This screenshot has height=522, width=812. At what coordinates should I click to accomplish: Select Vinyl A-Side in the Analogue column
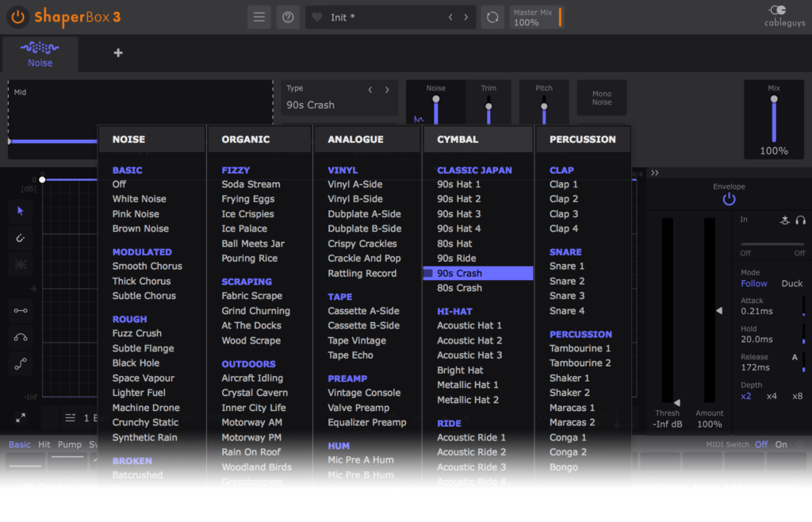coord(354,184)
